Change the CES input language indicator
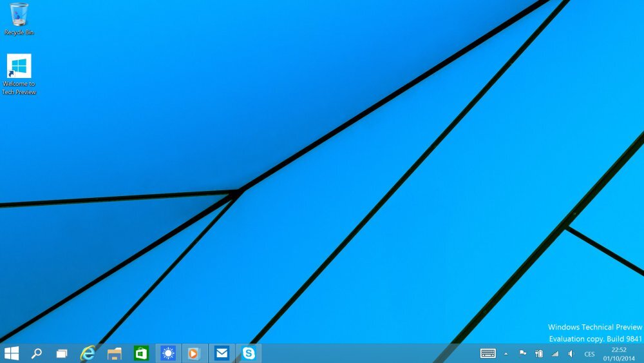 (589, 354)
